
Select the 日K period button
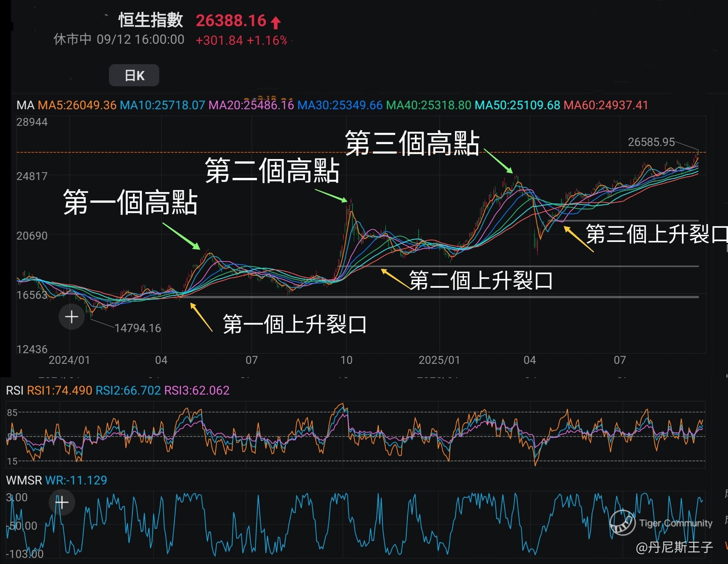134,75
